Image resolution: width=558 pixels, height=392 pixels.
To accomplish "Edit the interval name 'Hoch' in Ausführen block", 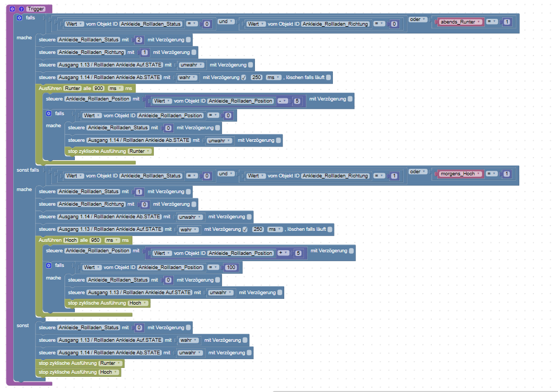I will [71, 240].
